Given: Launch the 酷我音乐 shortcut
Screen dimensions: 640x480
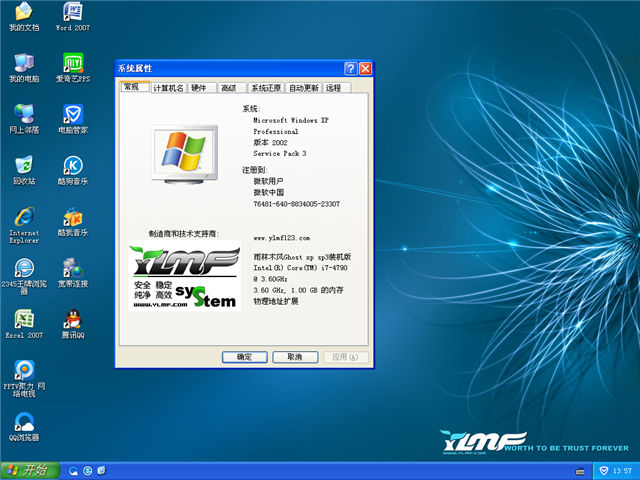Looking at the screenshot, I should point(73,222).
